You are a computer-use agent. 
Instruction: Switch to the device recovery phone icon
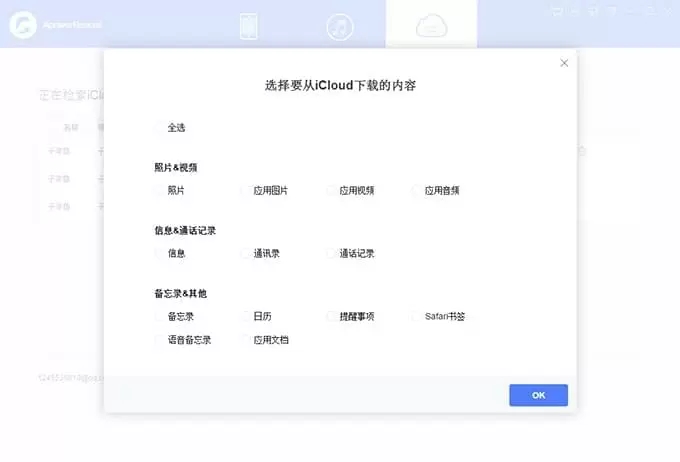click(x=249, y=26)
